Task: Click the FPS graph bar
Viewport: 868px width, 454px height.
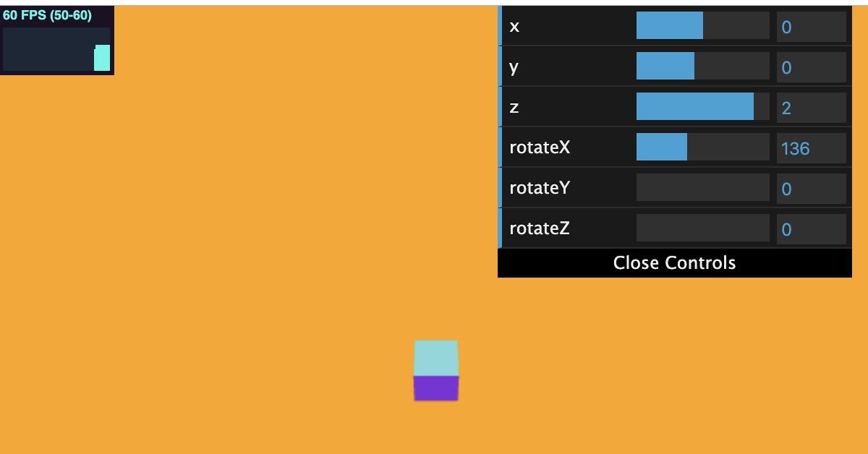Action: click(x=102, y=58)
